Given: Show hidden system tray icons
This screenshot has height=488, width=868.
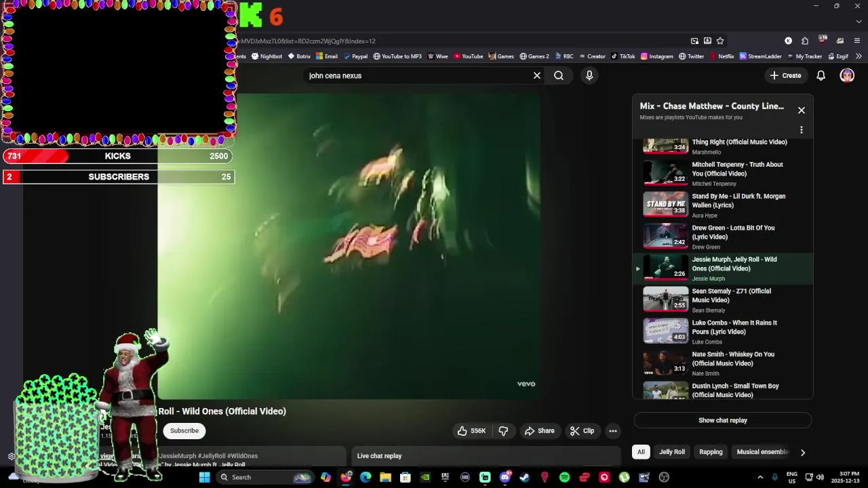Looking at the screenshot, I should (x=760, y=477).
